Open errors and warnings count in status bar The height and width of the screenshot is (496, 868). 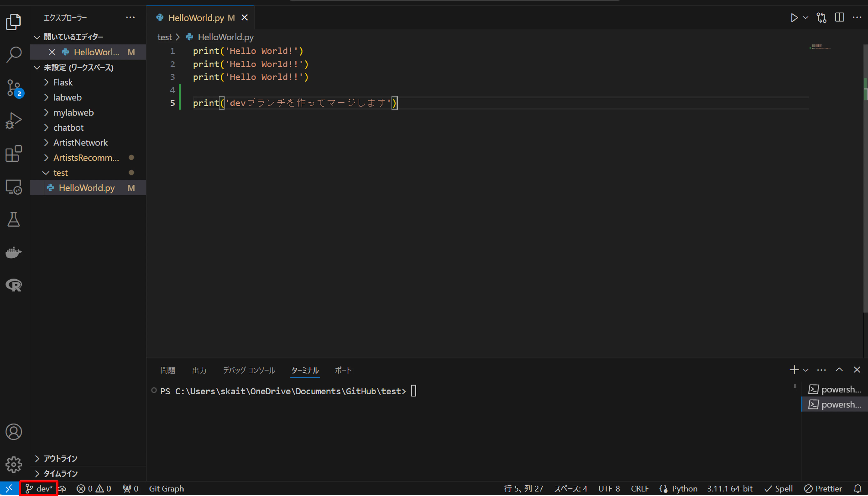[x=94, y=488]
